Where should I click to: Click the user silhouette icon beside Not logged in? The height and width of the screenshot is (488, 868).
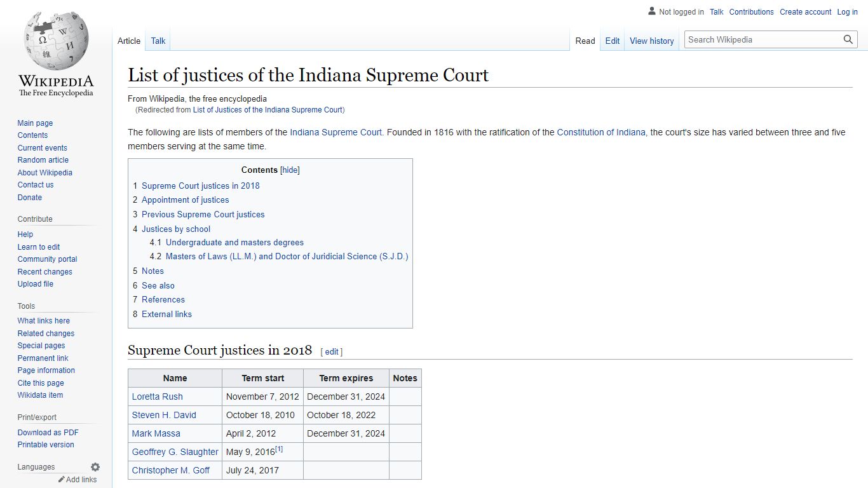651,11
